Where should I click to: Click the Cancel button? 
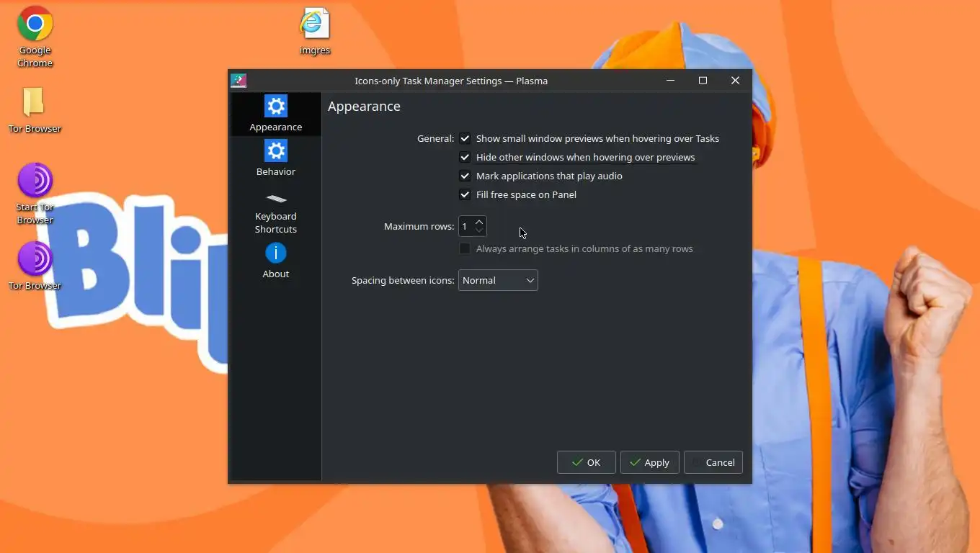point(713,462)
